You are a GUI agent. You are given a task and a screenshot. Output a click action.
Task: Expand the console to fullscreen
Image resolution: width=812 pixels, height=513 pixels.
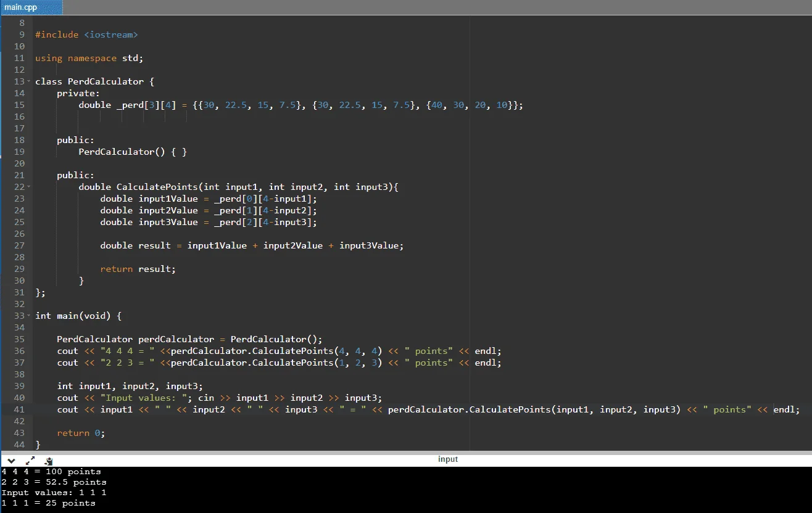30,461
